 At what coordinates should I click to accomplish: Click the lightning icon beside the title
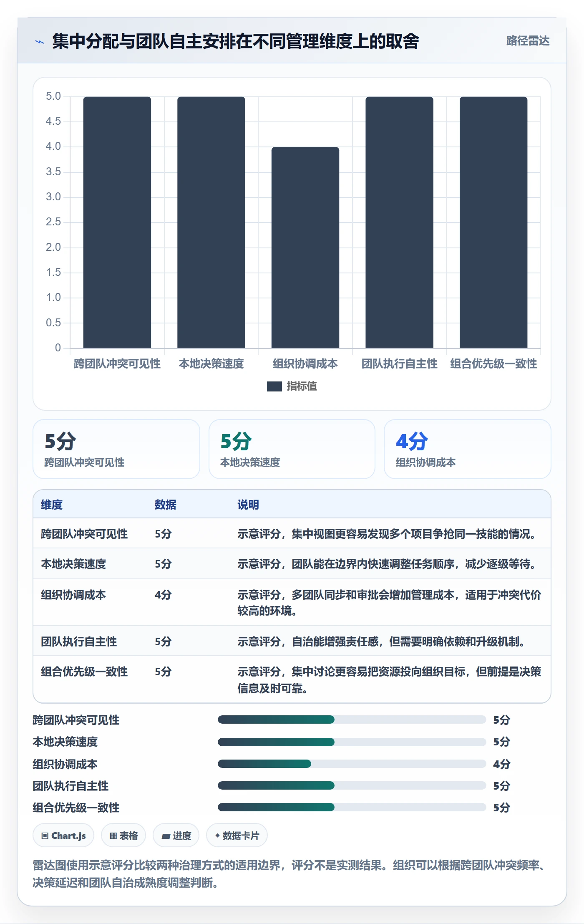pyautogui.click(x=40, y=42)
